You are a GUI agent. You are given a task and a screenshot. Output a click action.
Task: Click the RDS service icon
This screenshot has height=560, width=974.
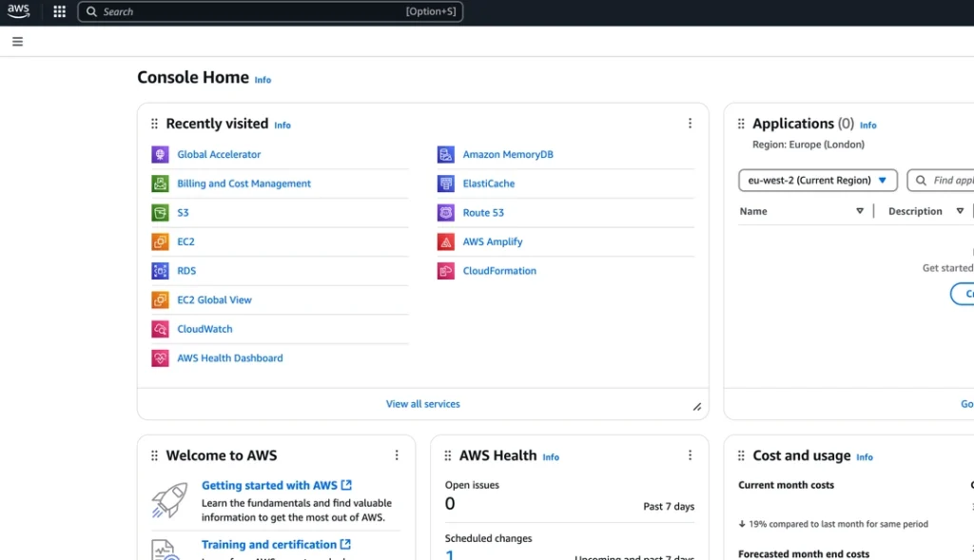(x=160, y=271)
